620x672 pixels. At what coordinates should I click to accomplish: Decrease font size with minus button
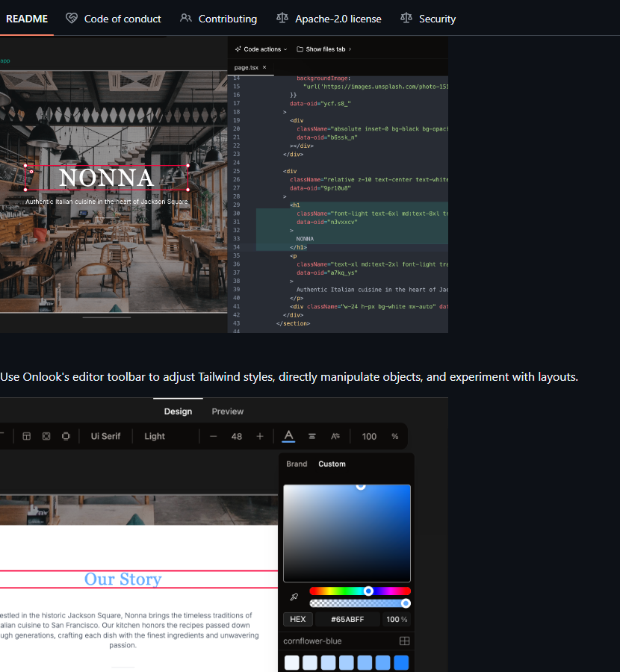pos(214,436)
